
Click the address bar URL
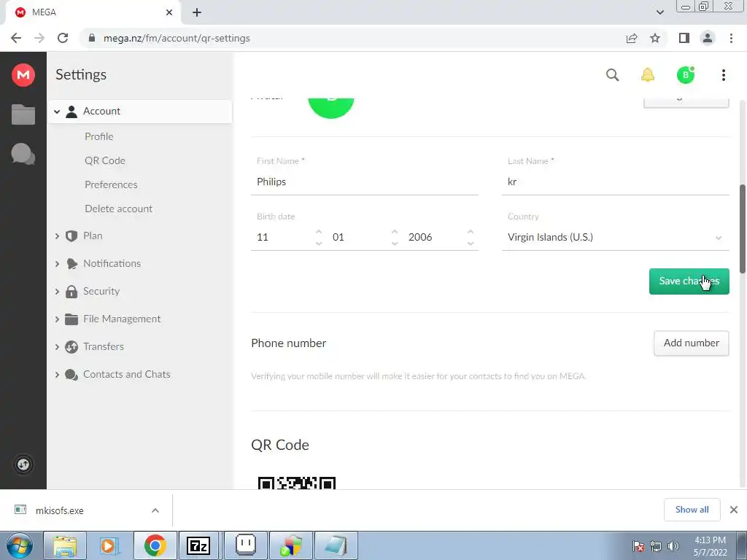click(x=177, y=38)
